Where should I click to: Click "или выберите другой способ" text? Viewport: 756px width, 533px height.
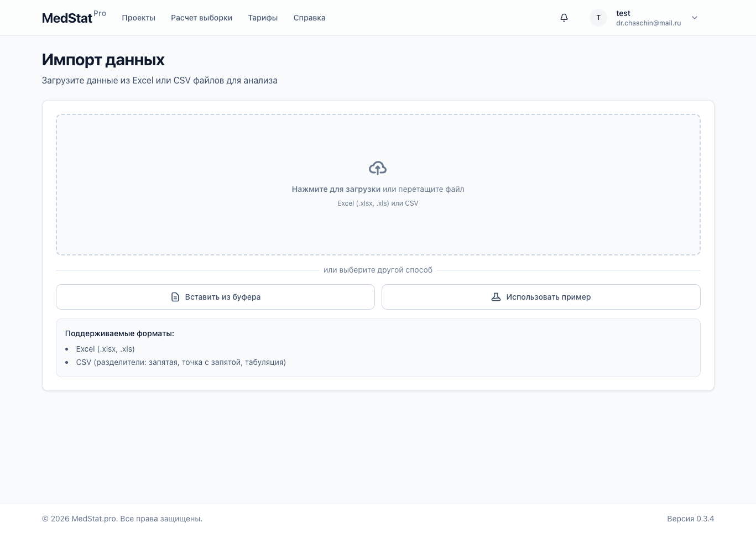[x=378, y=270]
